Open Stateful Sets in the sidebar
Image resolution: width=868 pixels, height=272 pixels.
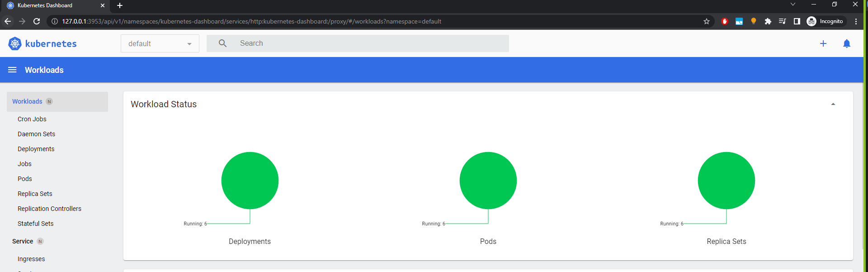35,224
